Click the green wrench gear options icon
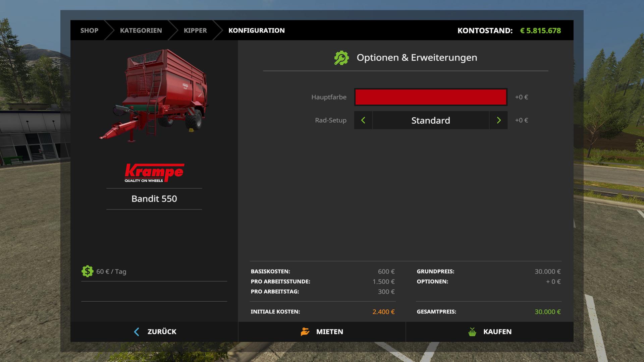The image size is (644, 362). click(341, 58)
